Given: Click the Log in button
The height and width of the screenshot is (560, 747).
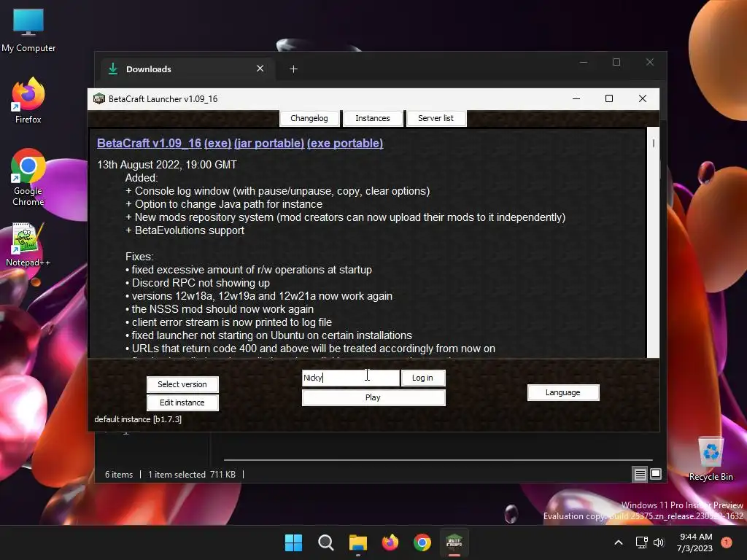Looking at the screenshot, I should (422, 378).
